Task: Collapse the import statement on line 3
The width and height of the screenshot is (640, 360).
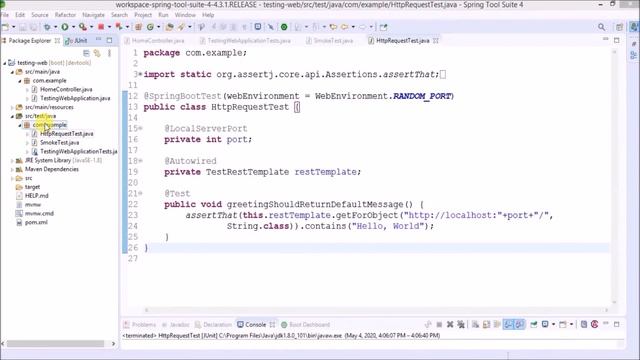Action: click(140, 74)
